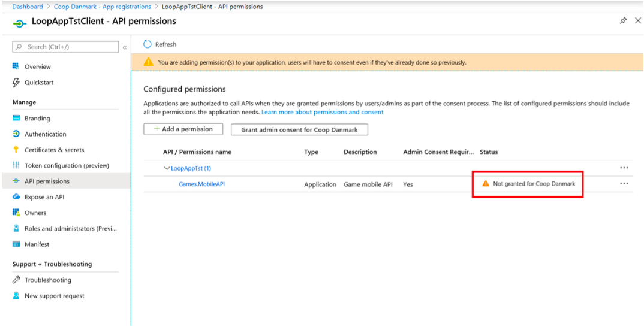Click the Branding card icon
This screenshot has height=330, width=644.
coord(16,118)
